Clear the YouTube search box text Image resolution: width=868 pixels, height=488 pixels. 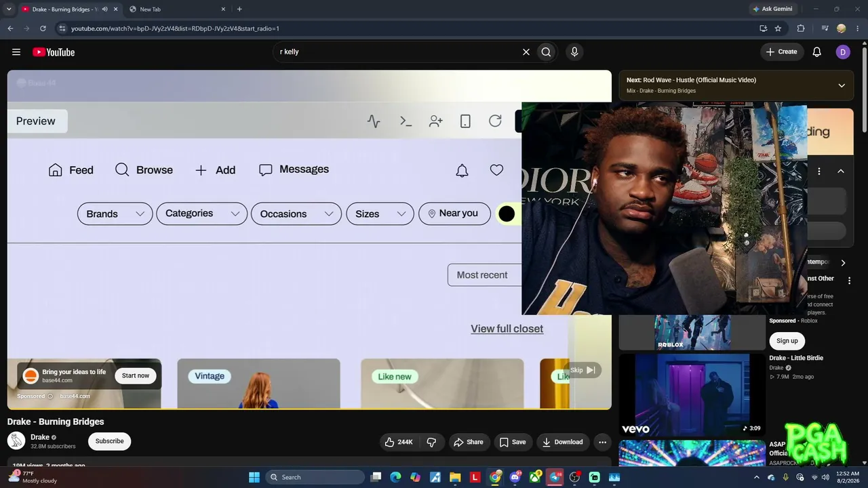click(526, 52)
